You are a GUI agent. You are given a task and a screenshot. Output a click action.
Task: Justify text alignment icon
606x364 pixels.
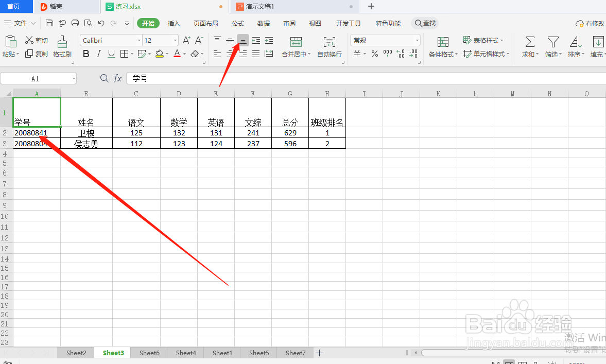(x=256, y=54)
